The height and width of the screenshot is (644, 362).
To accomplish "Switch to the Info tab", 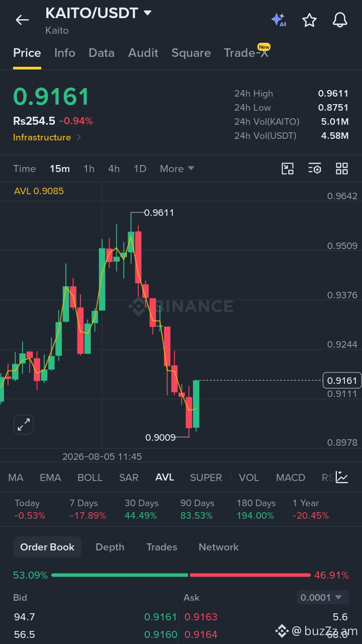I will click(x=65, y=53).
